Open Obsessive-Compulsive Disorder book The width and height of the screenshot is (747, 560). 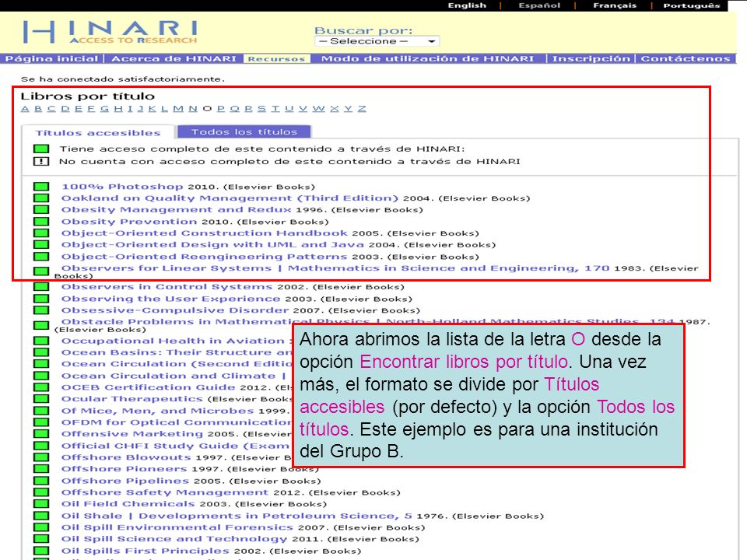175,310
